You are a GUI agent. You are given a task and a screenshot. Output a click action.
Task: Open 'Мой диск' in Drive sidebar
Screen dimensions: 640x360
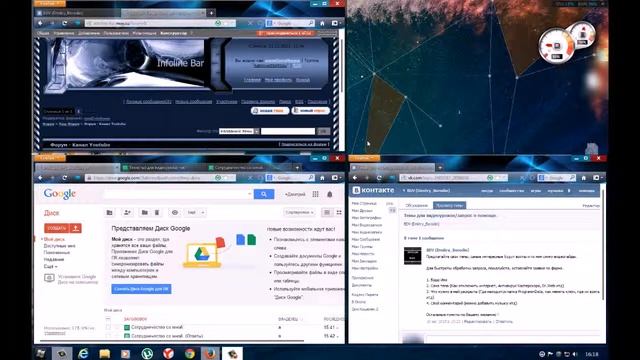coord(54,239)
